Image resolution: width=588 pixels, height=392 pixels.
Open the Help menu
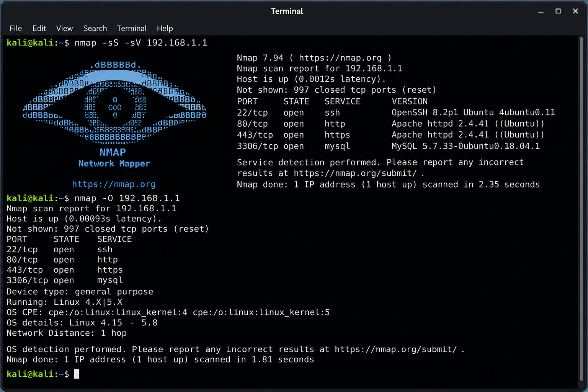(165, 28)
